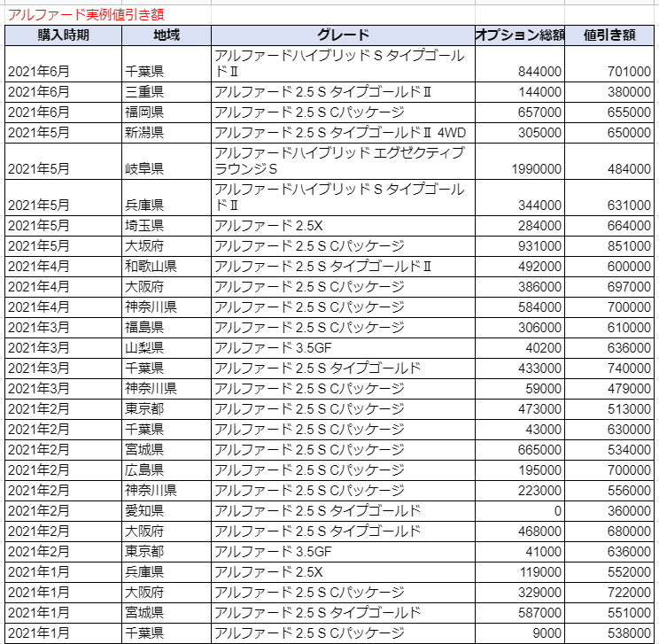Select discount value 740000

[609, 369]
